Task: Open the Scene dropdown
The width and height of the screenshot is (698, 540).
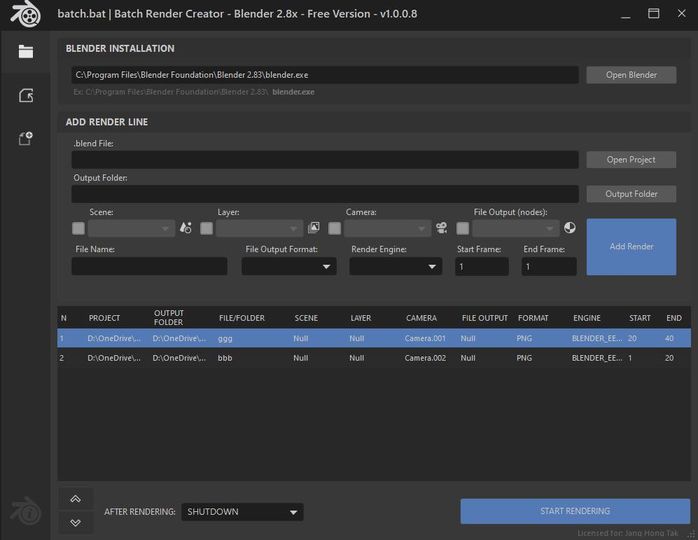Action: coord(131,228)
